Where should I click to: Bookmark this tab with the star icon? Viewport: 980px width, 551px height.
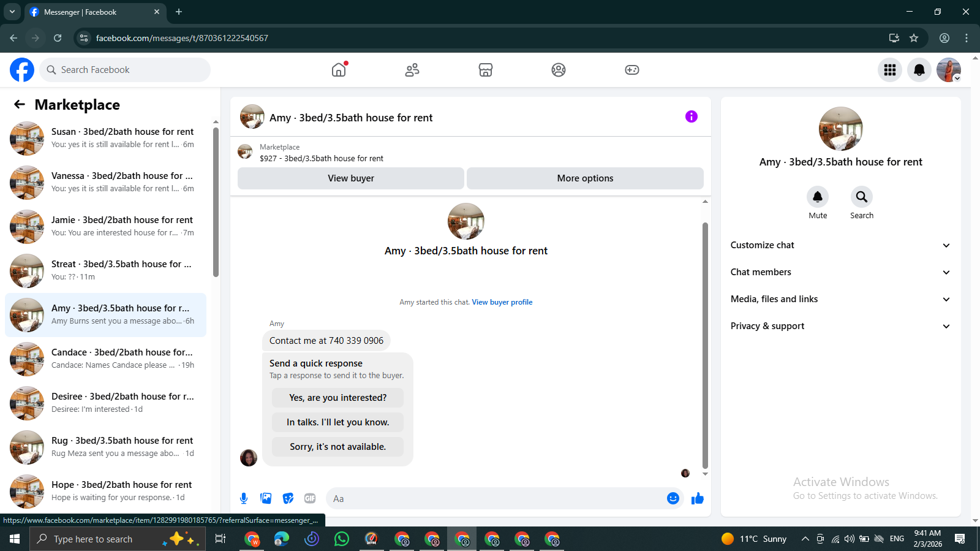[x=914, y=38]
